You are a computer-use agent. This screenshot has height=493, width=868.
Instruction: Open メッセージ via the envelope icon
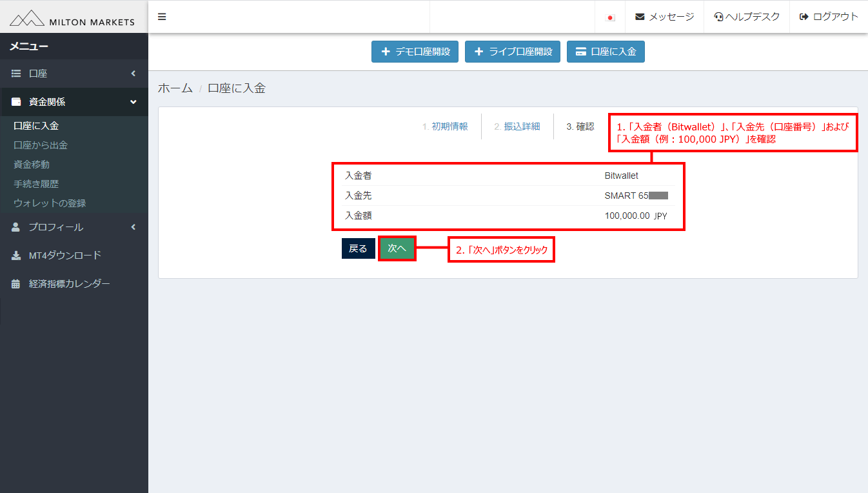coord(640,17)
